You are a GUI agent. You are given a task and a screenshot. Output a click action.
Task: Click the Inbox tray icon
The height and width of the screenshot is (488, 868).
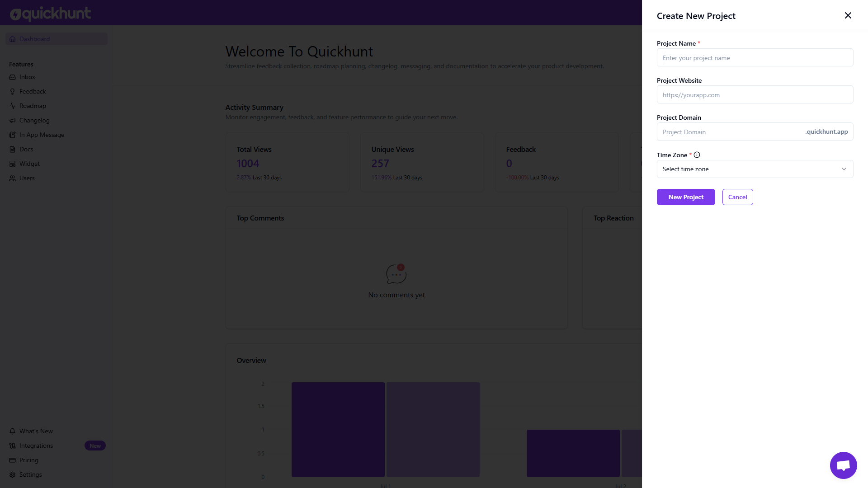click(13, 77)
